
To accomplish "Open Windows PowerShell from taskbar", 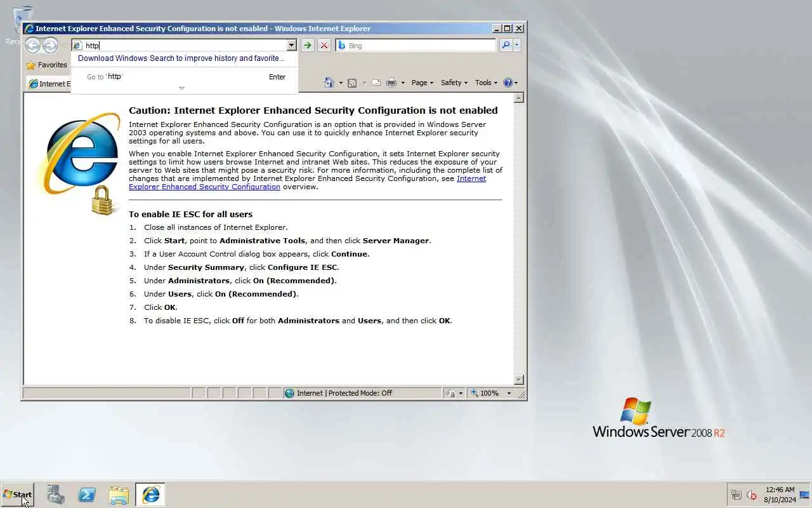I will pyautogui.click(x=87, y=495).
